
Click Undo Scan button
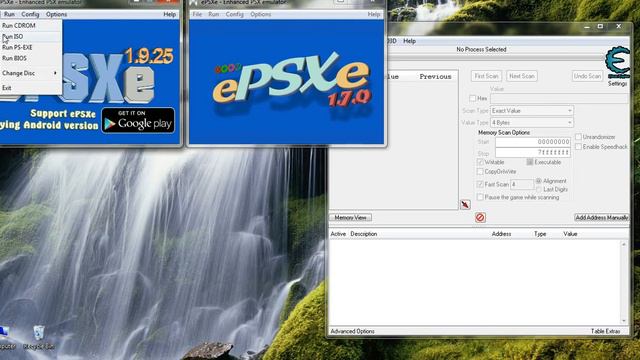[587, 76]
